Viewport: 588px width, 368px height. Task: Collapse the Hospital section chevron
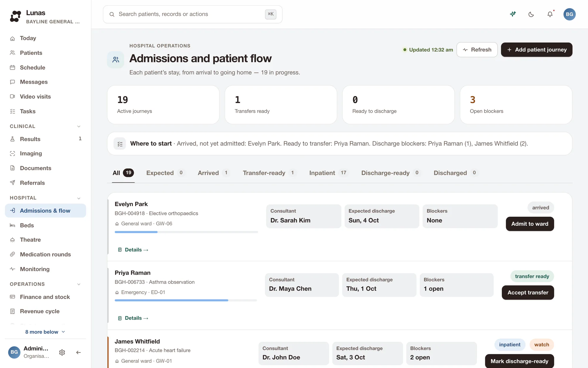79,198
